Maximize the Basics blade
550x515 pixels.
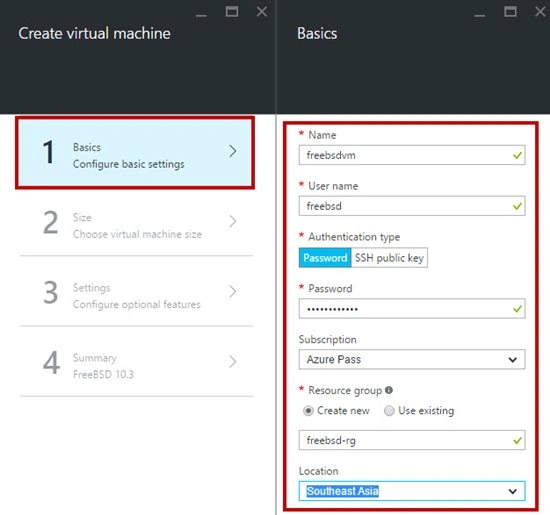pyautogui.click(x=510, y=12)
